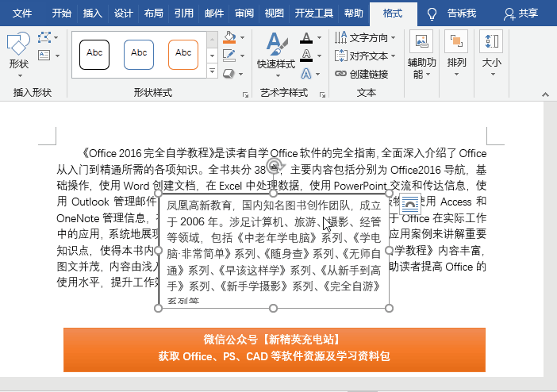Click the 创建链接 create link button

(361, 74)
